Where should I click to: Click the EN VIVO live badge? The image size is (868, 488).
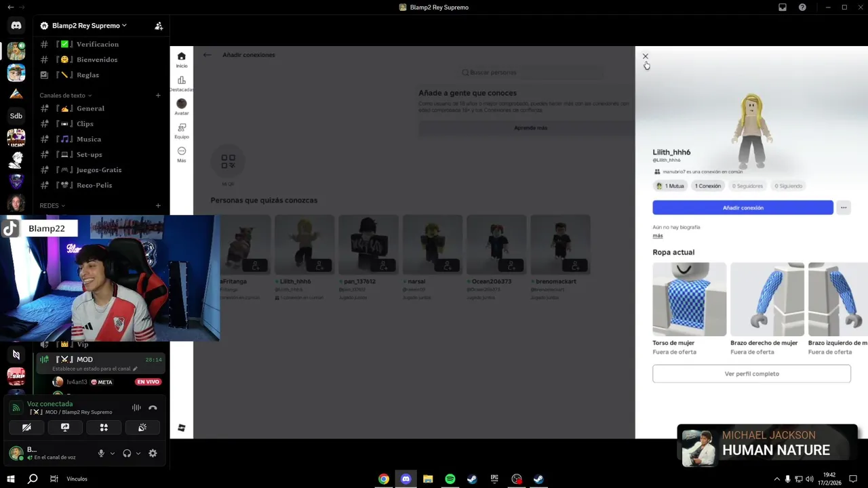pos(148,382)
